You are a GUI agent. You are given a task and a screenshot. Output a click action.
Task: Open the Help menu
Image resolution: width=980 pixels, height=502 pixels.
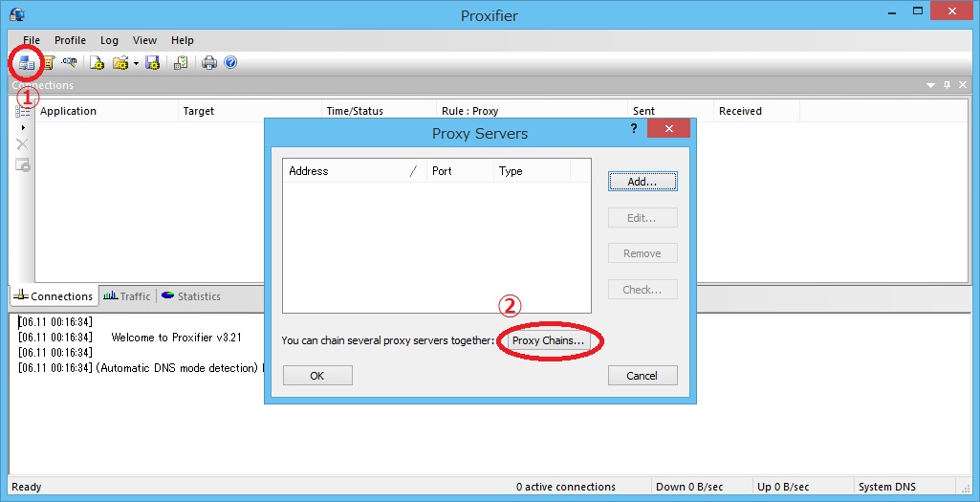click(x=182, y=40)
